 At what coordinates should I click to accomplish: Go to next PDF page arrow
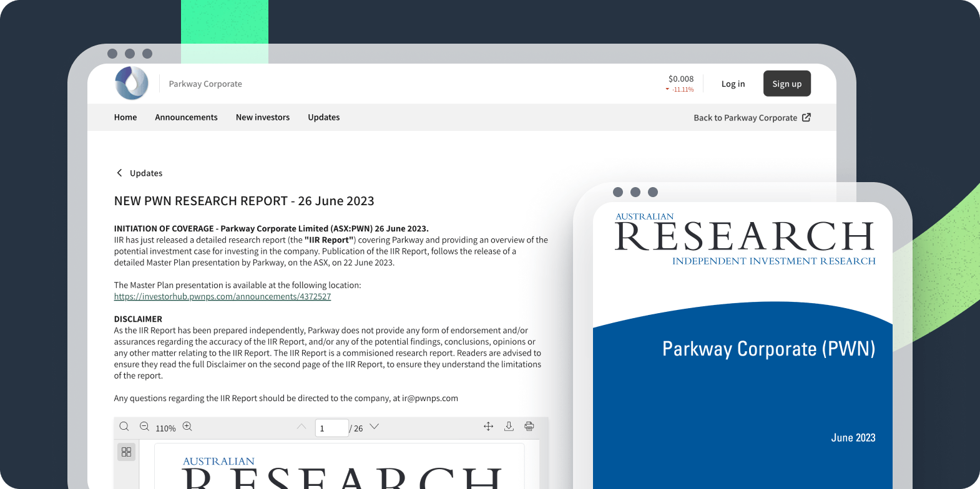(x=375, y=427)
